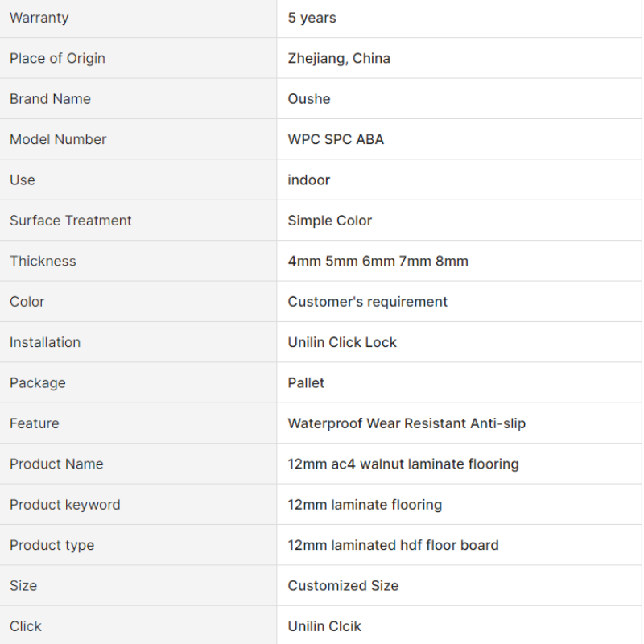
Task: Select the '5 years' warranty value
Action: [x=312, y=18]
